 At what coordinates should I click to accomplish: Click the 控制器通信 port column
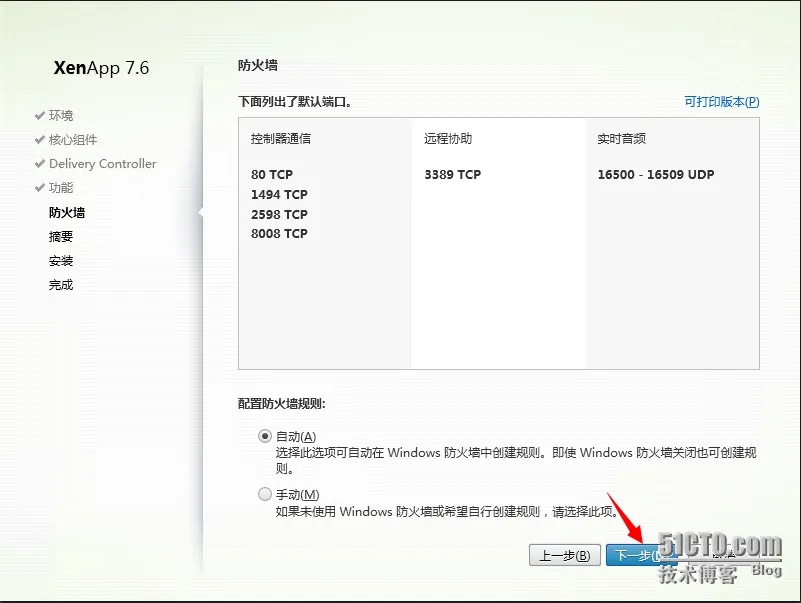coord(325,243)
